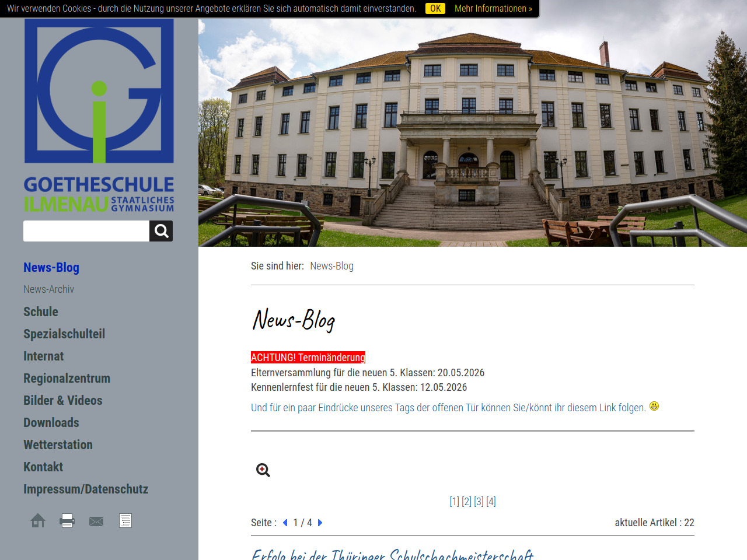Select Spezialschulteil in sidebar menu
Image resolution: width=747 pixels, height=560 pixels.
coord(64,334)
